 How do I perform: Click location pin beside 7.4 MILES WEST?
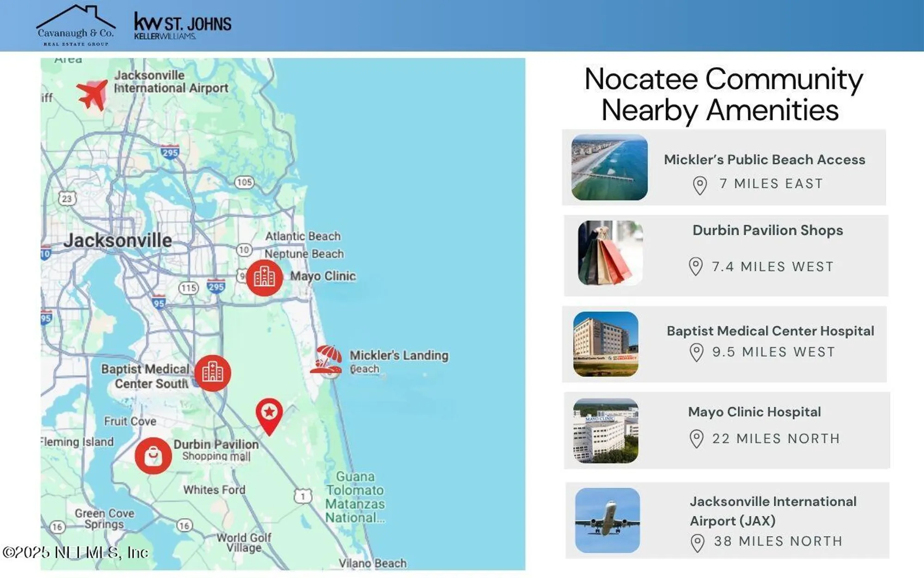coord(696,266)
